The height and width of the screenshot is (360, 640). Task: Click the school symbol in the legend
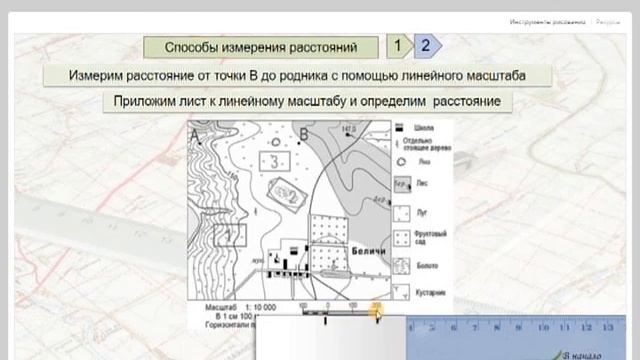pyautogui.click(x=400, y=128)
